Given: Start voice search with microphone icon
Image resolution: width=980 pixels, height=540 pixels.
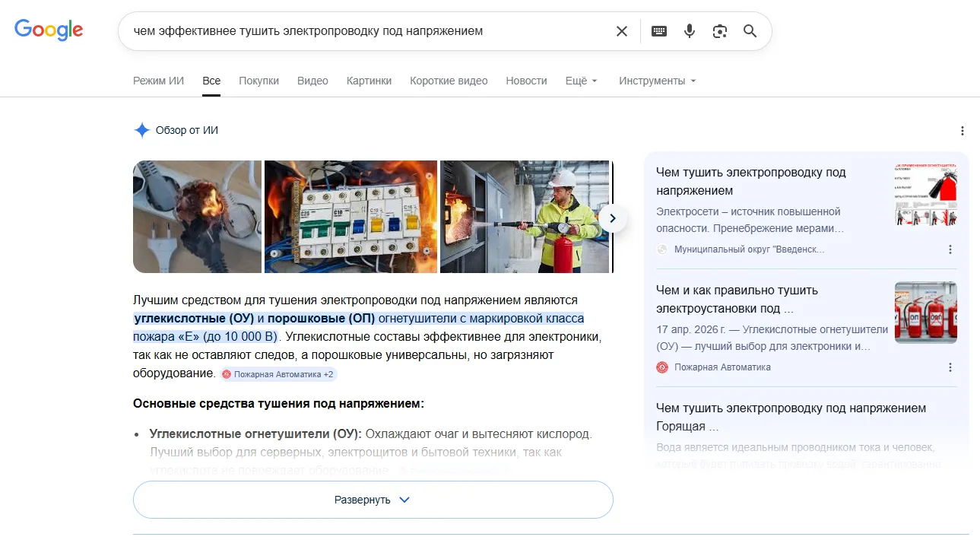Looking at the screenshot, I should coord(690,31).
